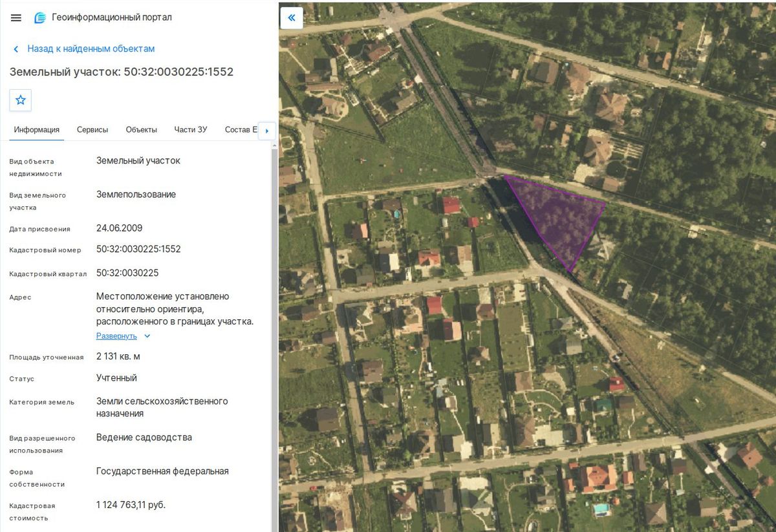Select the Части ЗУ tab
The width and height of the screenshot is (776, 532).
click(191, 130)
